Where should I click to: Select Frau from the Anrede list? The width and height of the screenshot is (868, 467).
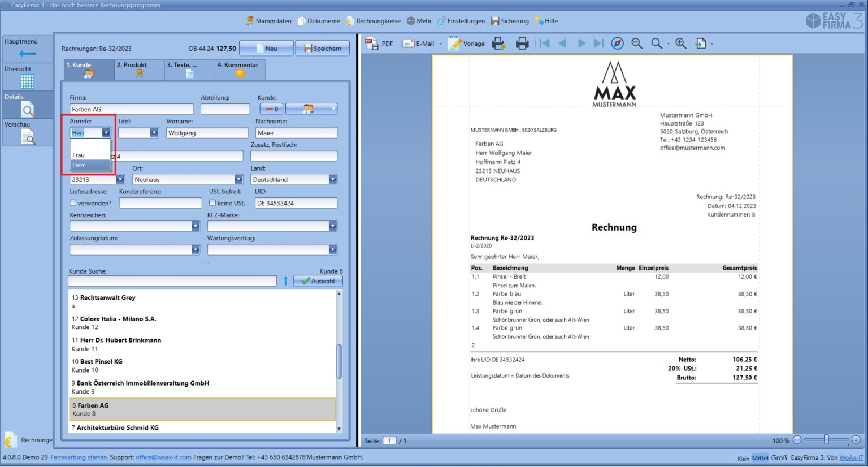click(79, 155)
